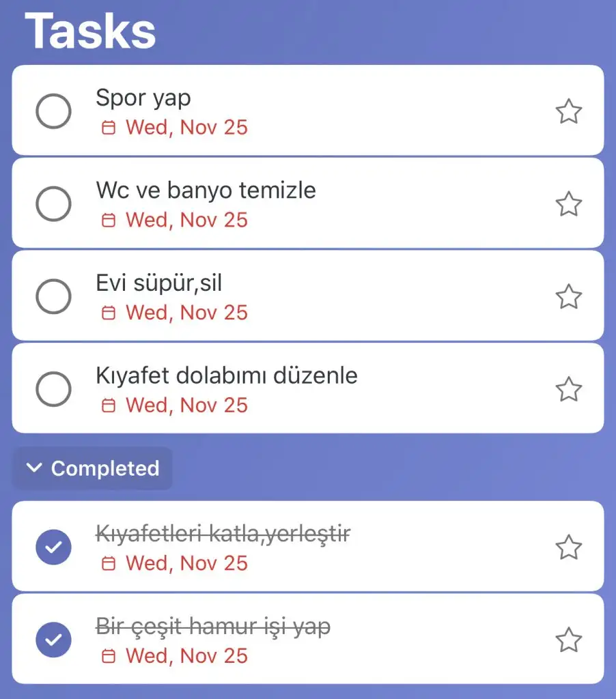Viewport: 616px width, 699px height.
Task: Star 'Kıyafet dolabımı düzenle' task
Action: [568, 390]
